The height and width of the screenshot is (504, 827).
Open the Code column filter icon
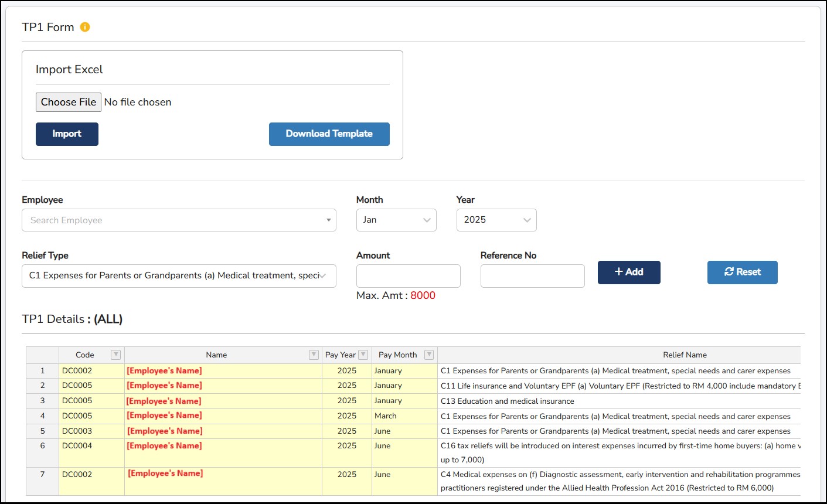[x=115, y=355]
